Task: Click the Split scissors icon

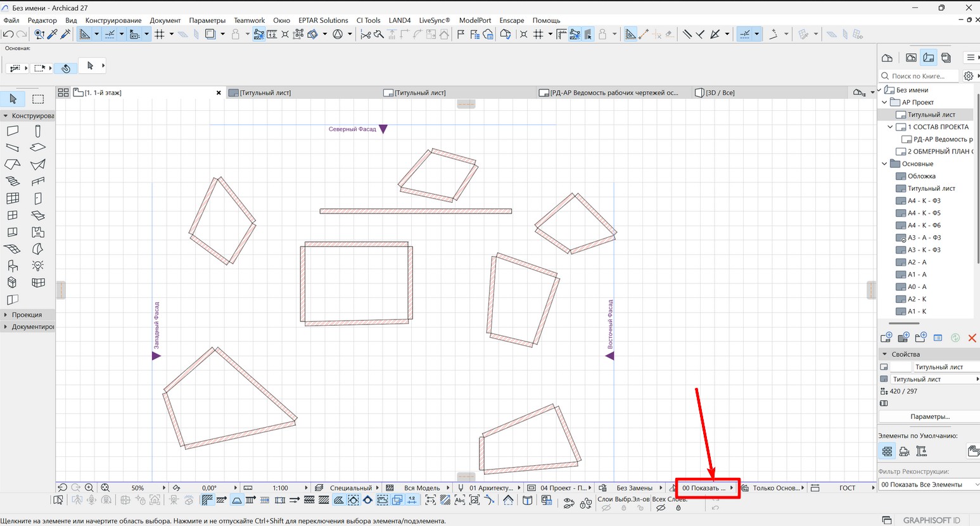Action: coord(366,34)
